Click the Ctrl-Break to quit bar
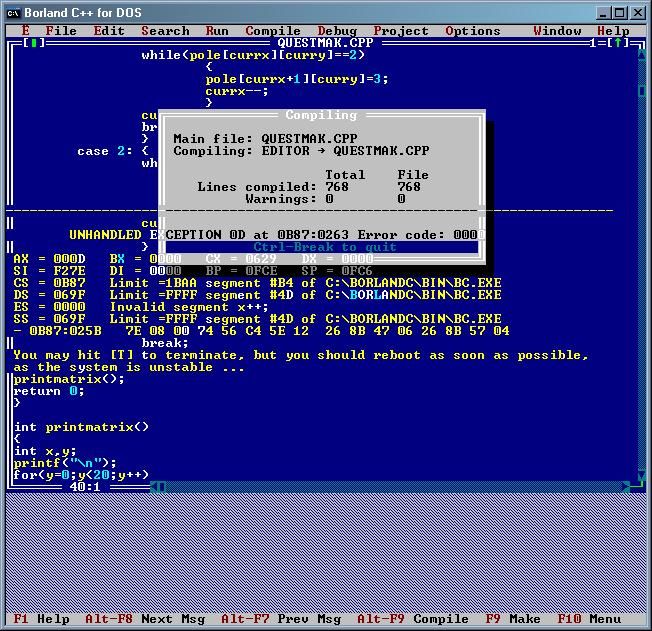This screenshot has width=652, height=631. click(x=322, y=247)
